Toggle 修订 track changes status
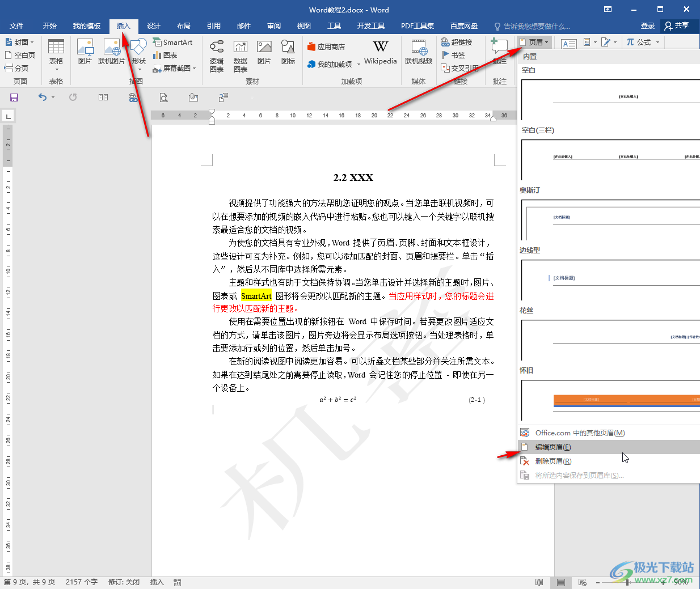Viewport: 700px width, 589px height. (124, 582)
